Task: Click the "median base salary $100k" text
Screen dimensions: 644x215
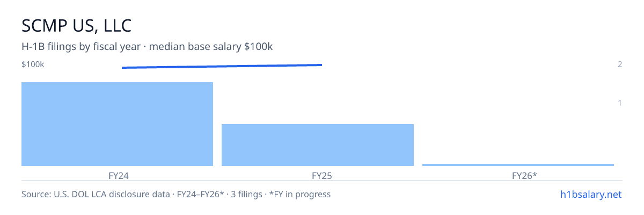Action: pyautogui.click(x=211, y=47)
